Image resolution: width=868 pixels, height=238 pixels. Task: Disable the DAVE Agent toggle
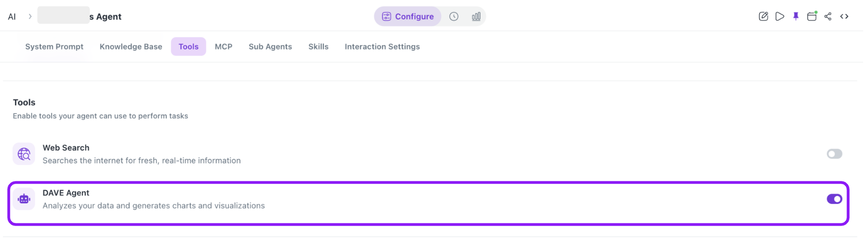point(834,199)
